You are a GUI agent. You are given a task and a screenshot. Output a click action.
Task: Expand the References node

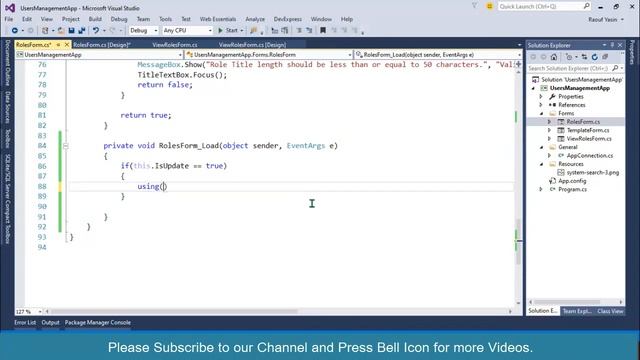pyautogui.click(x=541, y=105)
